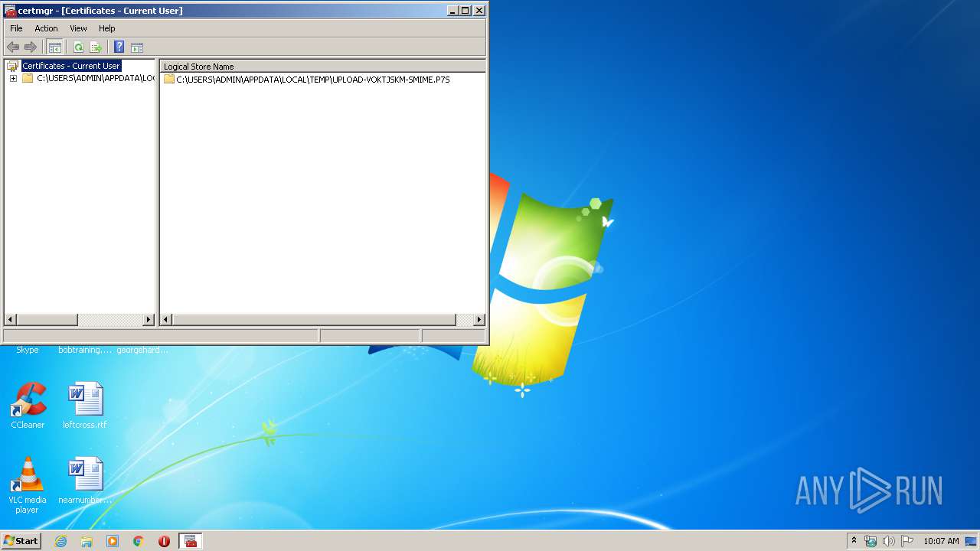Expand the C:\USERS\ADMIN tree node plus box

pos(13,78)
